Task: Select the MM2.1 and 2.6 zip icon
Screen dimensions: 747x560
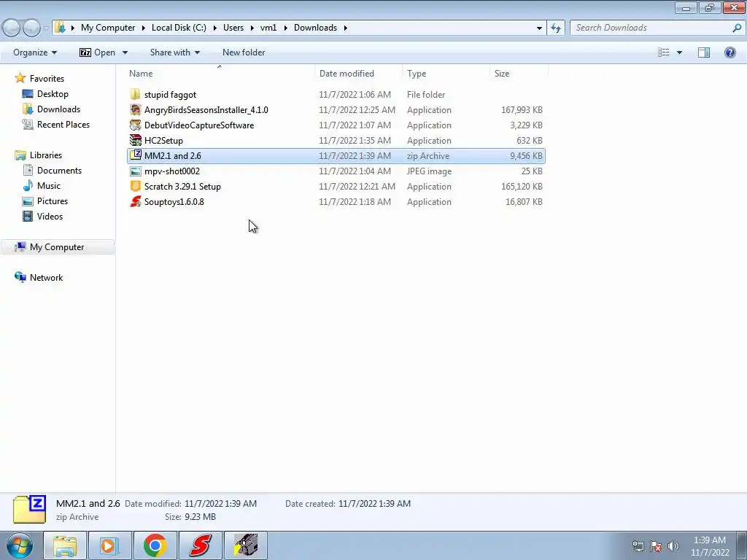Action: pyautogui.click(x=136, y=156)
